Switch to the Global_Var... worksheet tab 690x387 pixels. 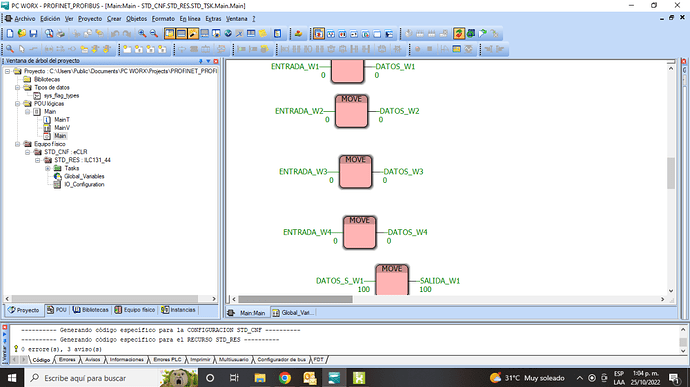tap(293, 313)
